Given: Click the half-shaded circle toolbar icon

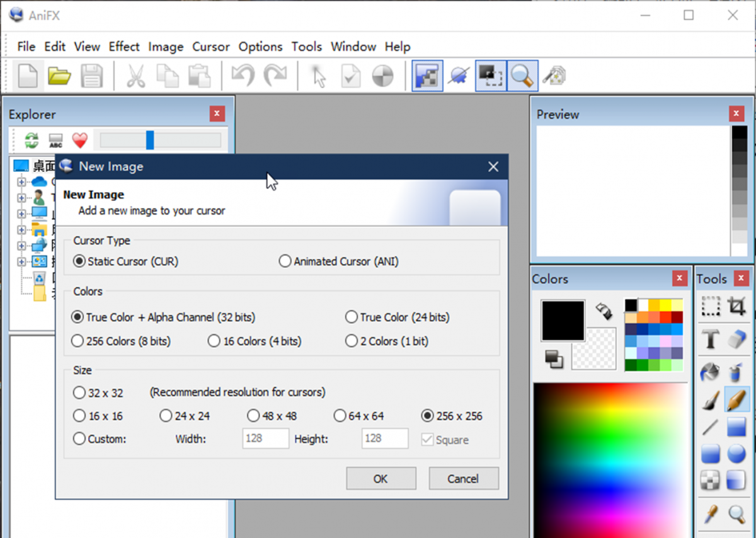Looking at the screenshot, I should [x=383, y=76].
